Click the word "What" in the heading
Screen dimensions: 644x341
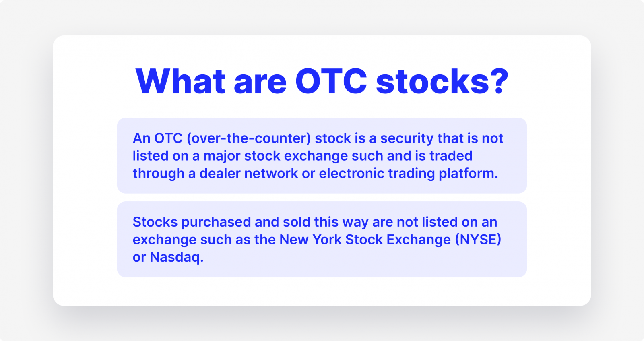pyautogui.click(x=180, y=81)
